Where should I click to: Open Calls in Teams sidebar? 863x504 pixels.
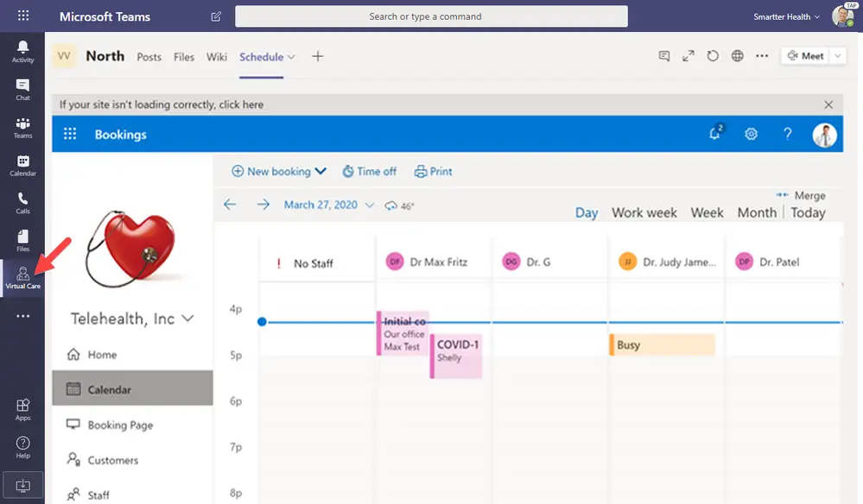click(x=22, y=203)
